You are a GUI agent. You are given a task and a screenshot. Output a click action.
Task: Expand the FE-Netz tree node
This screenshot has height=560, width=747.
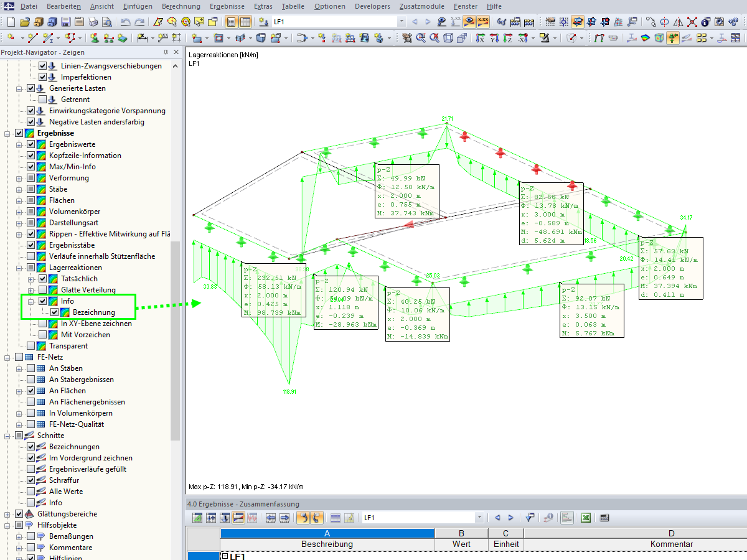(7, 357)
